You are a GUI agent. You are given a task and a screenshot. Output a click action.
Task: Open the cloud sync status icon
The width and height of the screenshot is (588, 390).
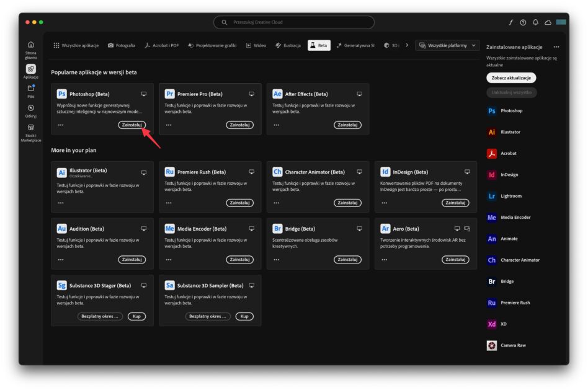[548, 22]
